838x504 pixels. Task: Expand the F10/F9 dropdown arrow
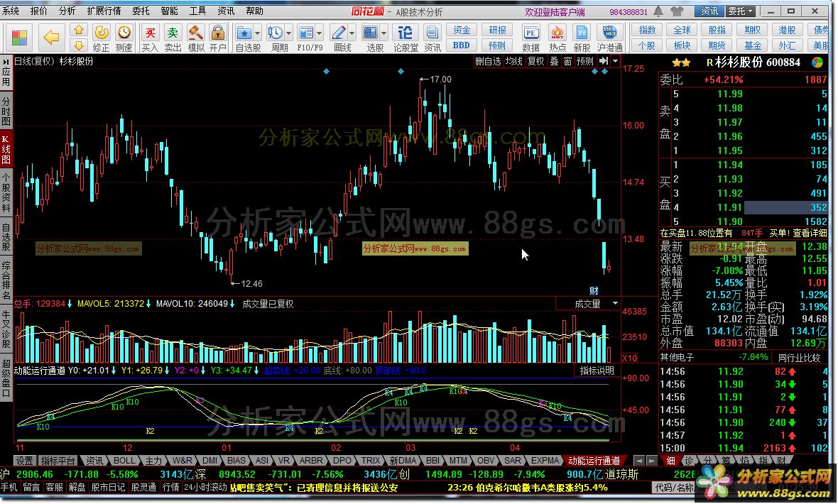pyautogui.click(x=319, y=33)
